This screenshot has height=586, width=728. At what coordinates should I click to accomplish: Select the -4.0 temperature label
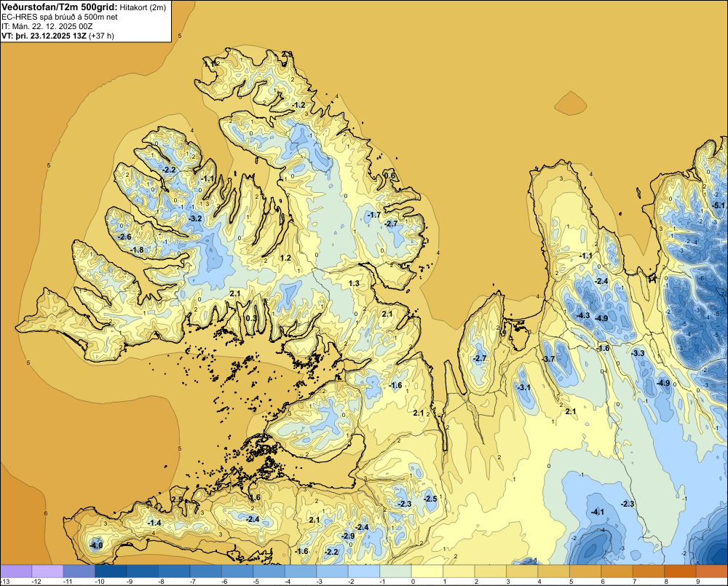point(96,545)
